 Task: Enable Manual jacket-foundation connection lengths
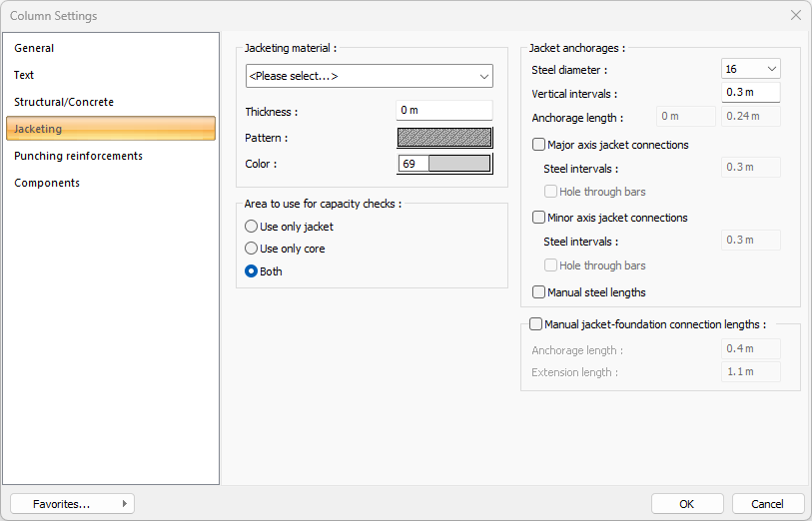(536, 323)
